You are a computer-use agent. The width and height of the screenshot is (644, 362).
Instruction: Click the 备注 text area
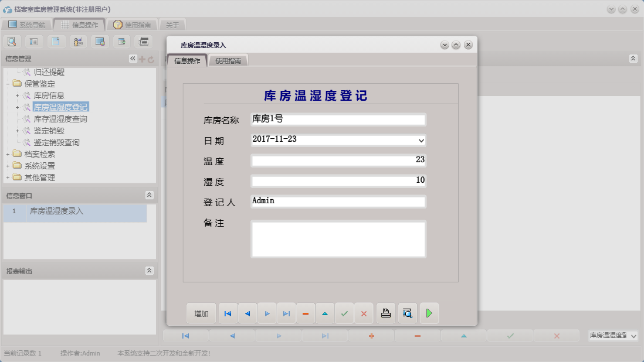pos(338,239)
